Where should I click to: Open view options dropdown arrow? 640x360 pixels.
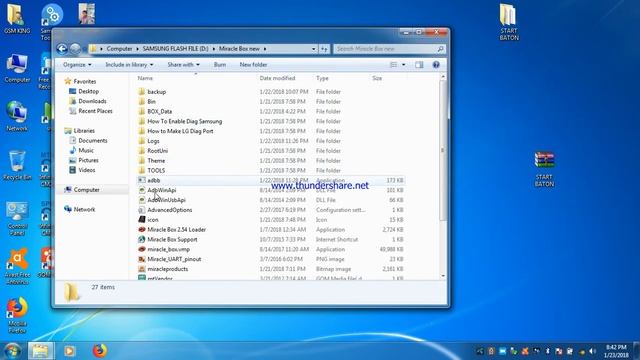click(404, 65)
